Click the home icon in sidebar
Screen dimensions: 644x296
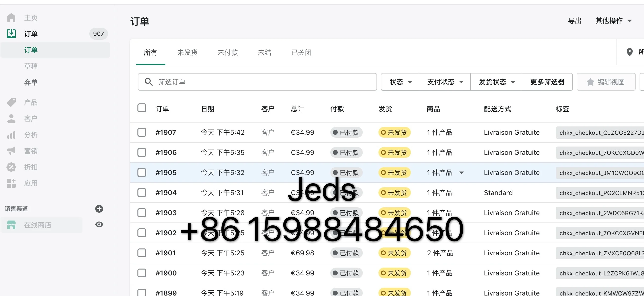click(11, 18)
